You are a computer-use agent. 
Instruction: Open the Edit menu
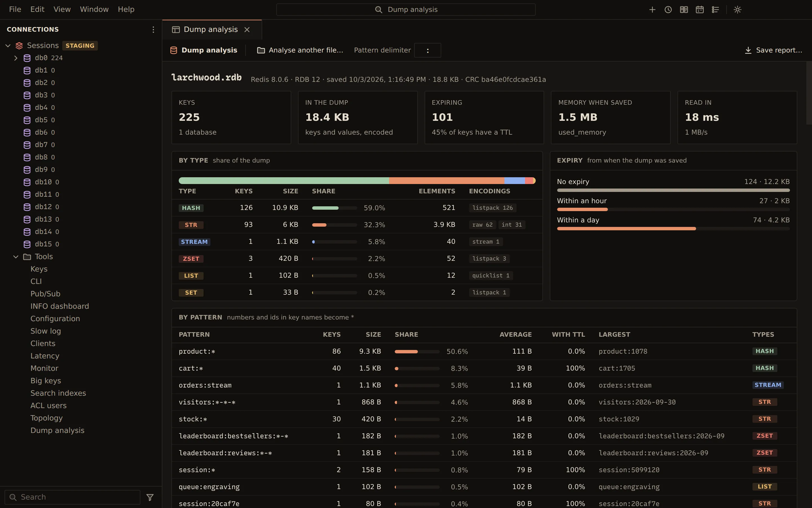click(37, 9)
